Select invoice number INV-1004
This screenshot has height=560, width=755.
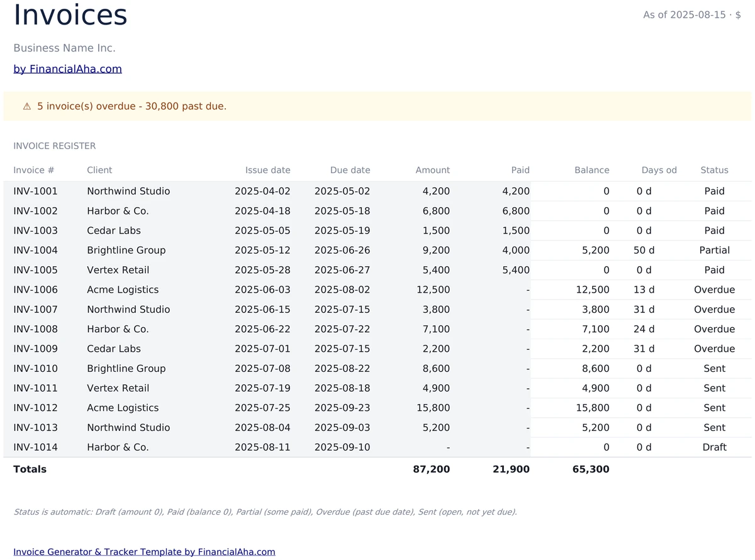pyautogui.click(x=35, y=250)
